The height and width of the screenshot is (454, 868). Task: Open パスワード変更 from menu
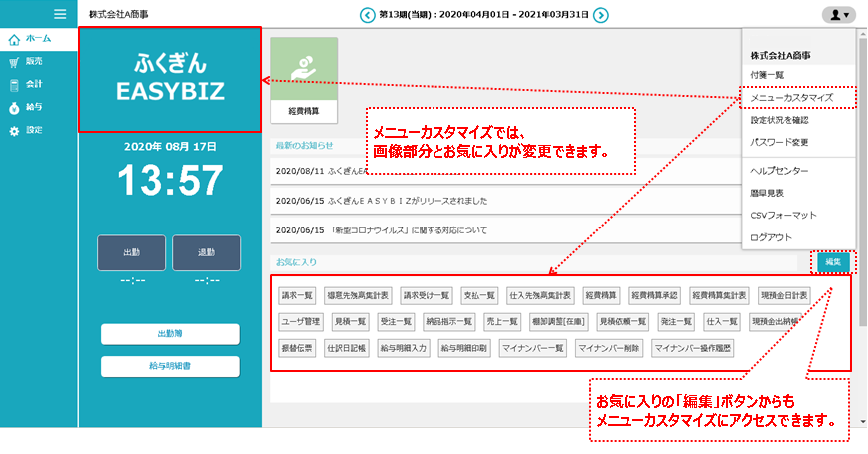[x=779, y=142]
